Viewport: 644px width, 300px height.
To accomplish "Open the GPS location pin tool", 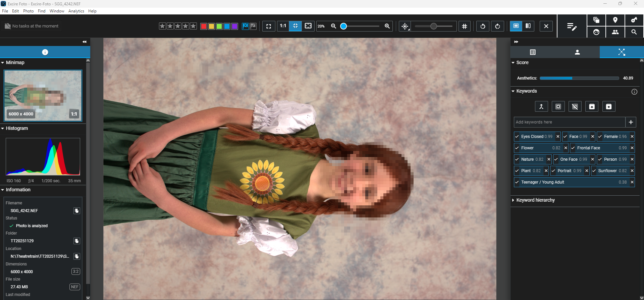I will coord(615,20).
